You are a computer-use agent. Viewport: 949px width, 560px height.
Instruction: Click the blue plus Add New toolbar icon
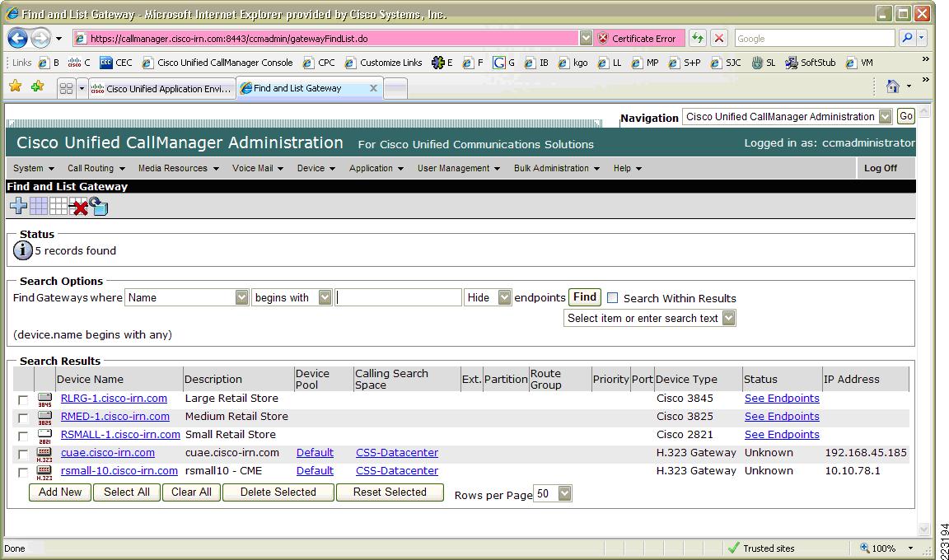(x=19, y=206)
